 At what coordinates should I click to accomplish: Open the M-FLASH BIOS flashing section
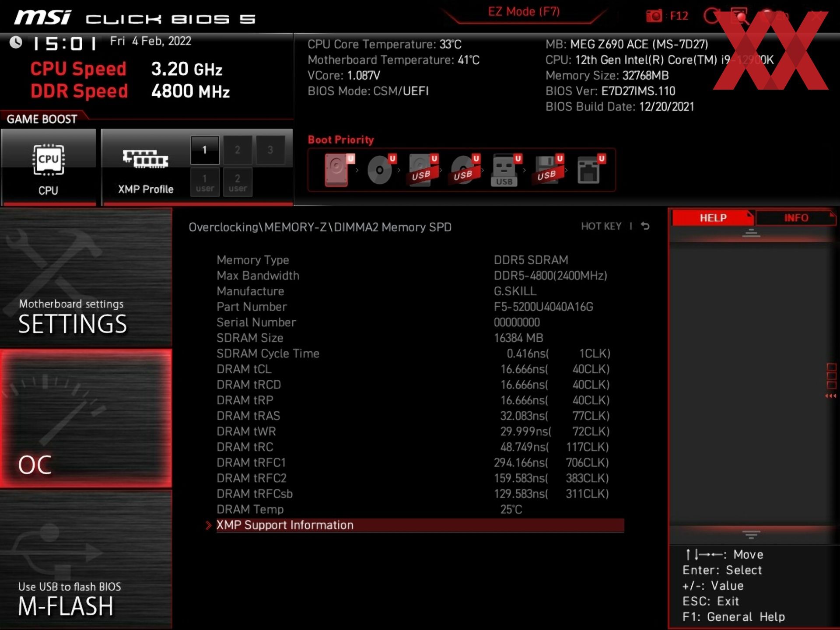click(x=86, y=559)
